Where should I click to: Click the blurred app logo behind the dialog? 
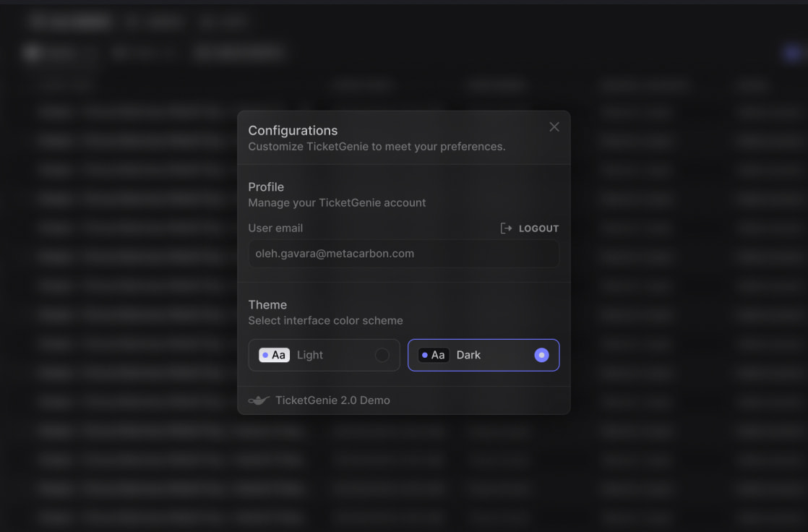(69, 21)
